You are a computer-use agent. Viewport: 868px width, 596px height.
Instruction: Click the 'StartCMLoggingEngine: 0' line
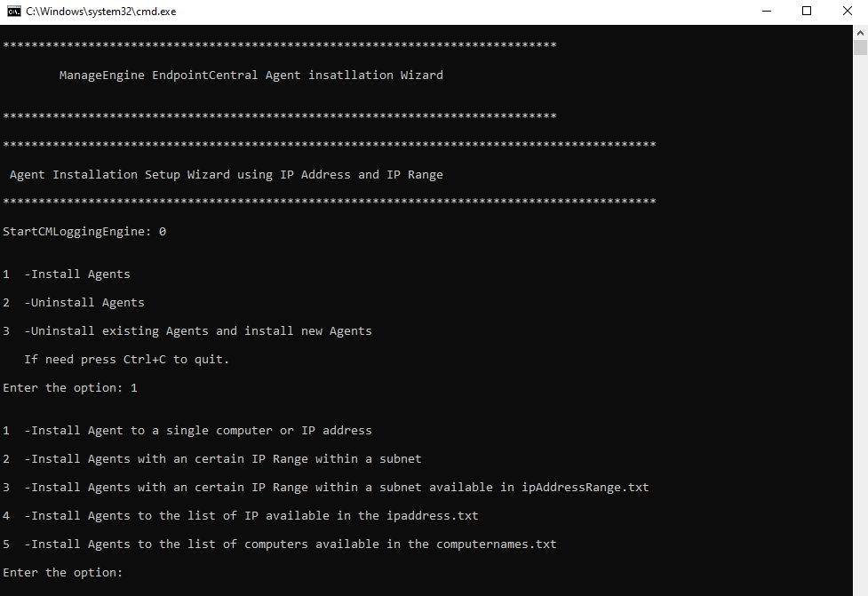[84, 232]
